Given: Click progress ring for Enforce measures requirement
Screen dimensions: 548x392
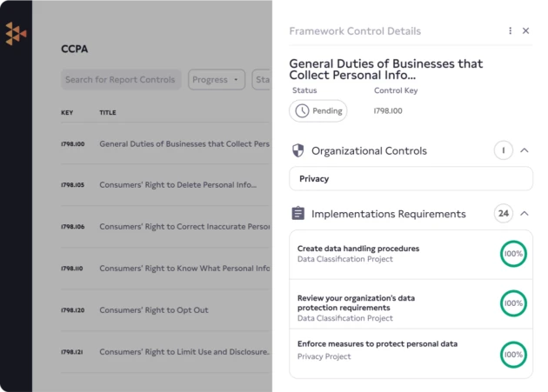Looking at the screenshot, I should pyautogui.click(x=513, y=355).
